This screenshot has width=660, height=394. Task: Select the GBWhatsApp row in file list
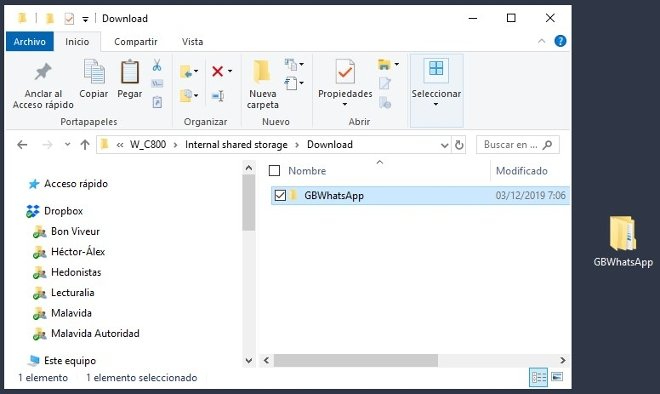pyautogui.click(x=420, y=195)
